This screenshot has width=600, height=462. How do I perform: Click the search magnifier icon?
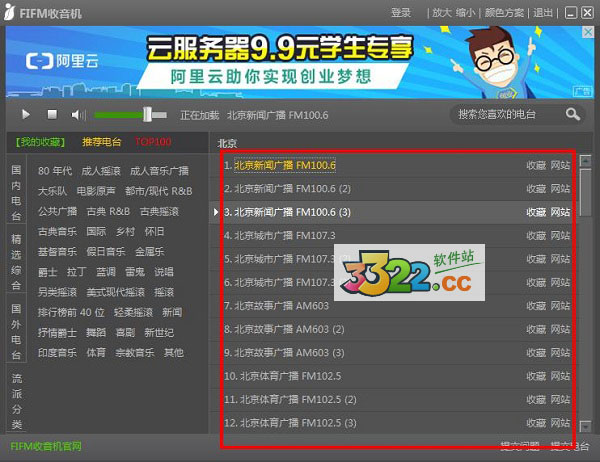pyautogui.click(x=573, y=115)
